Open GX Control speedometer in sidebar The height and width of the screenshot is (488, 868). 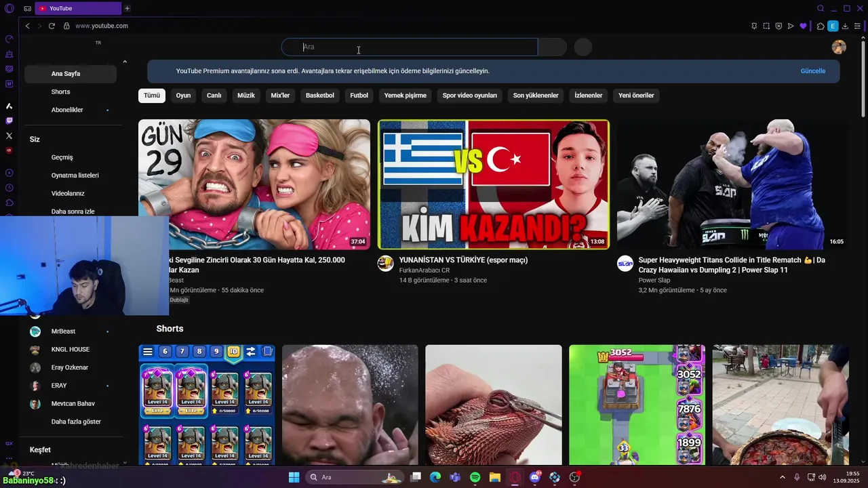point(9,39)
